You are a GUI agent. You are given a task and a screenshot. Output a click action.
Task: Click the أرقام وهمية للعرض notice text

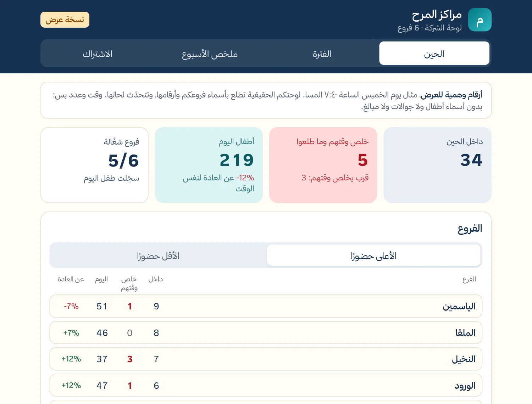[x=451, y=95]
